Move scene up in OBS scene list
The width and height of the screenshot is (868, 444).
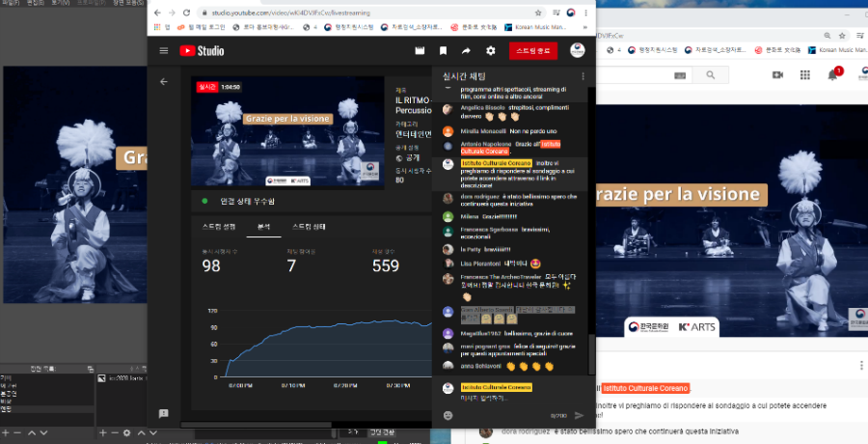coord(32,433)
